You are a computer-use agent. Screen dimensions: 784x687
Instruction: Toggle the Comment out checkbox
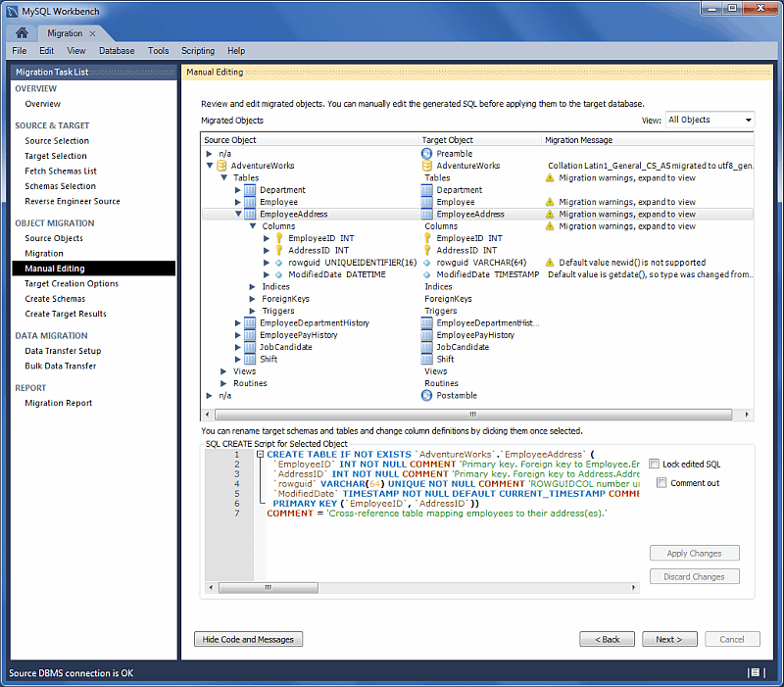point(662,483)
